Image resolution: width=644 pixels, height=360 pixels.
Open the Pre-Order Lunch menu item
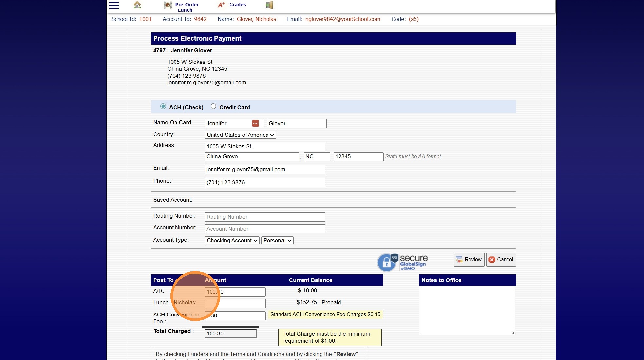pyautogui.click(x=187, y=7)
